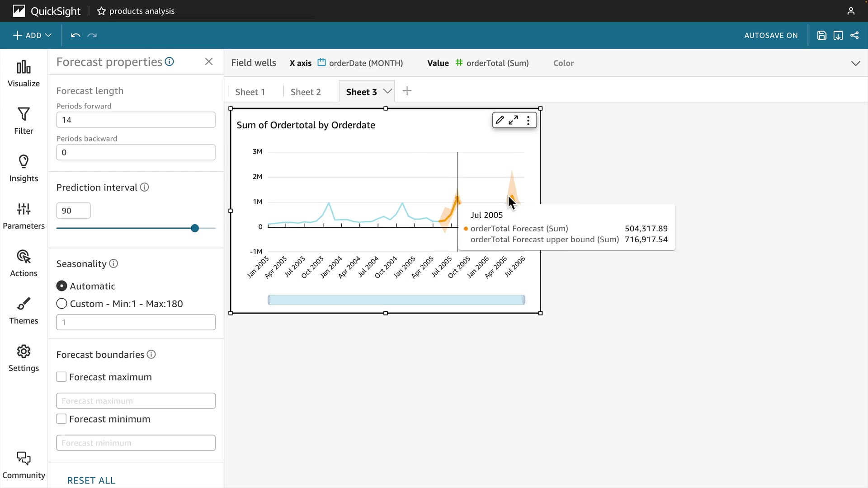Viewport: 868px width, 488px height.
Task: Edit visual using the pencil icon
Action: (x=500, y=120)
